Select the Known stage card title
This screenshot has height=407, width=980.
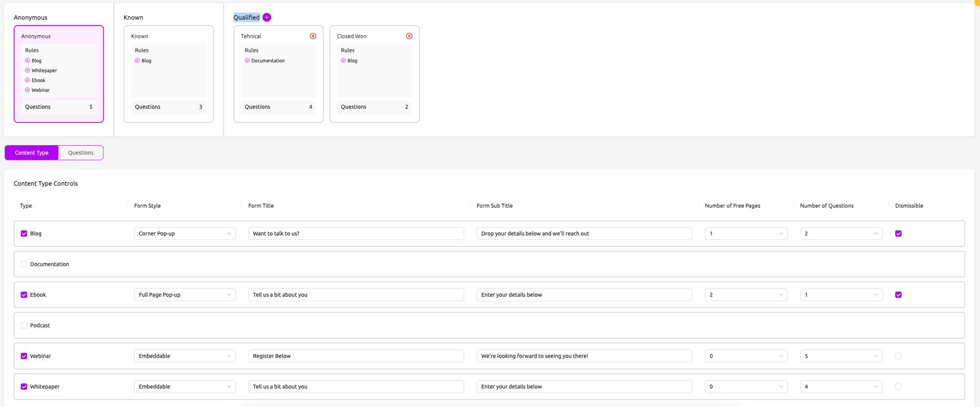pyautogui.click(x=140, y=36)
